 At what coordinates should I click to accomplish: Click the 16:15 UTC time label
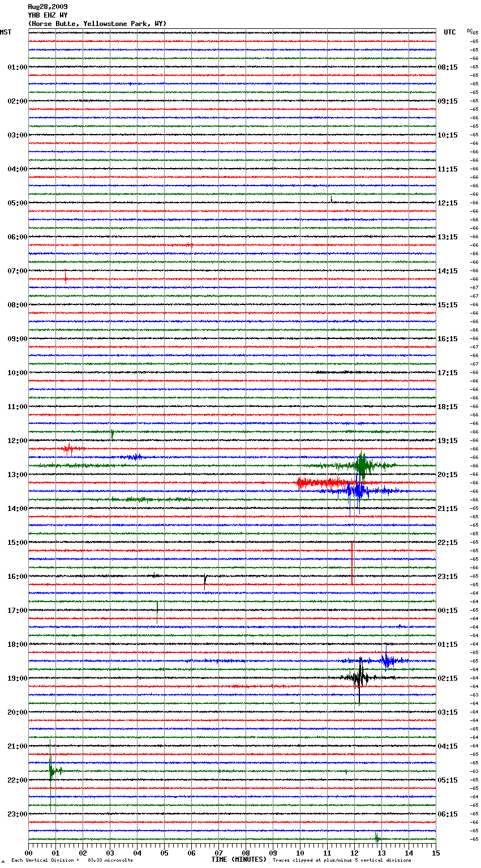448,339
